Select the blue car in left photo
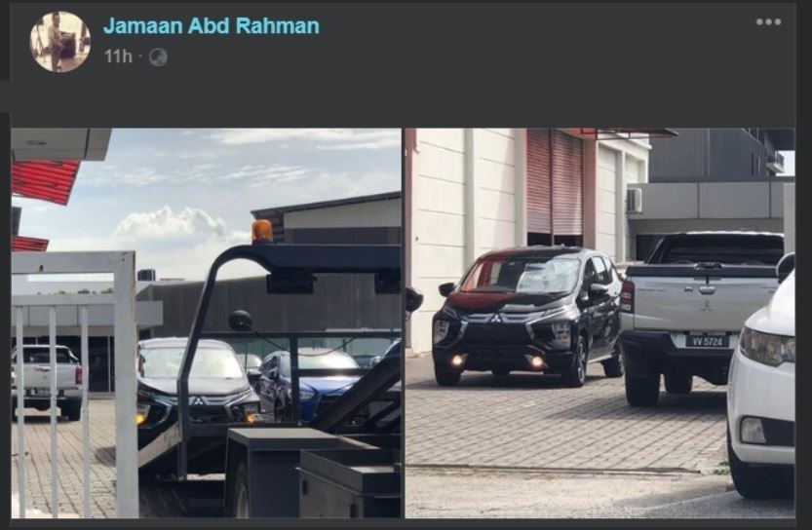The height and width of the screenshot is (530, 812). coord(311,384)
